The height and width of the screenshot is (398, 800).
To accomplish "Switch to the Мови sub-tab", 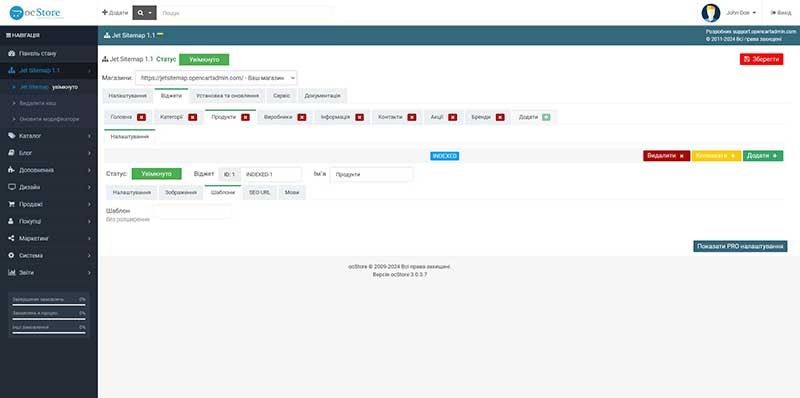I will point(292,193).
